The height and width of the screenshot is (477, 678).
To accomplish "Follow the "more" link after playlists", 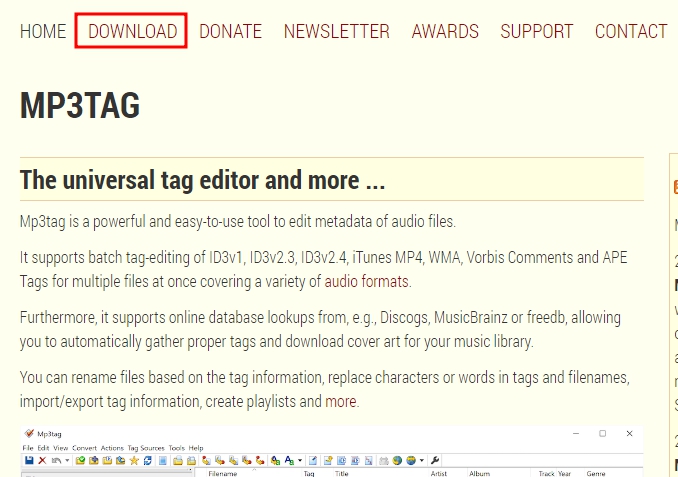I will point(341,401).
